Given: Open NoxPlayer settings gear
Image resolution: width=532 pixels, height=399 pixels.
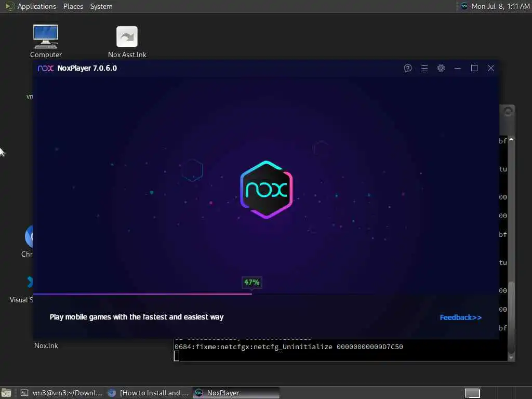Looking at the screenshot, I should tap(441, 68).
